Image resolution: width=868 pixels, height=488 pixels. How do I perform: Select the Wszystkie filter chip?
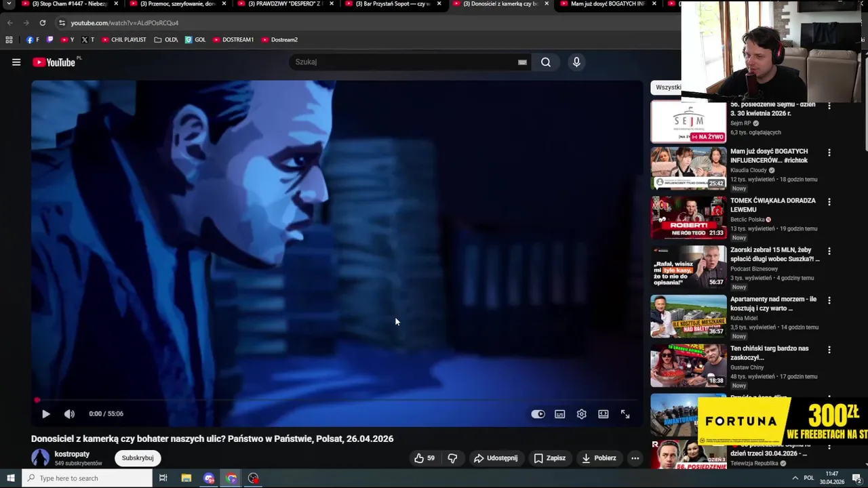667,87
